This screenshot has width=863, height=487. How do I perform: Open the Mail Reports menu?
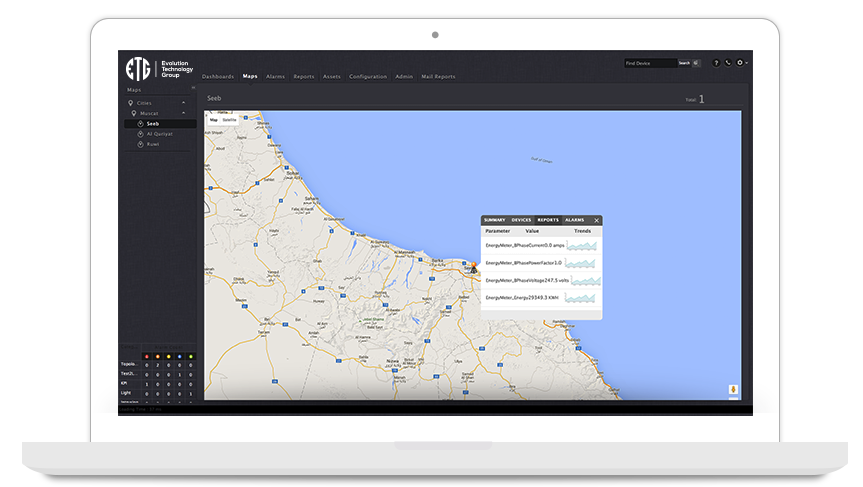[x=438, y=76]
